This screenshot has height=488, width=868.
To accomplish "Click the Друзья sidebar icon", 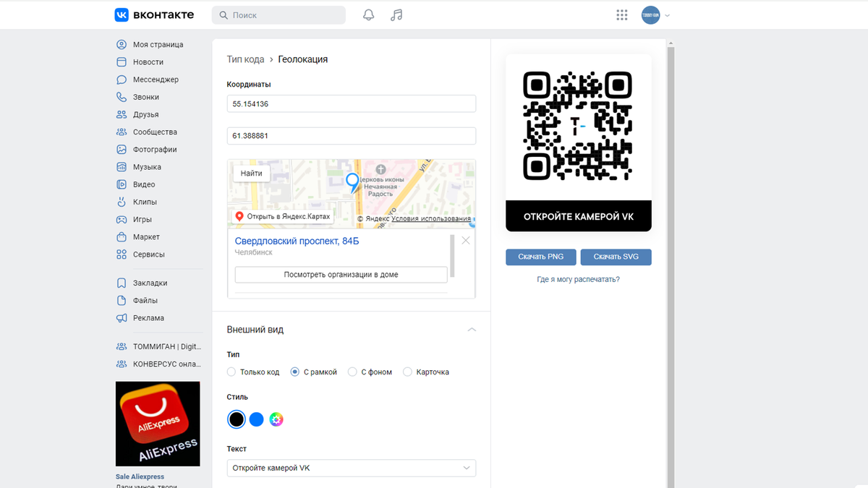I will coord(122,114).
